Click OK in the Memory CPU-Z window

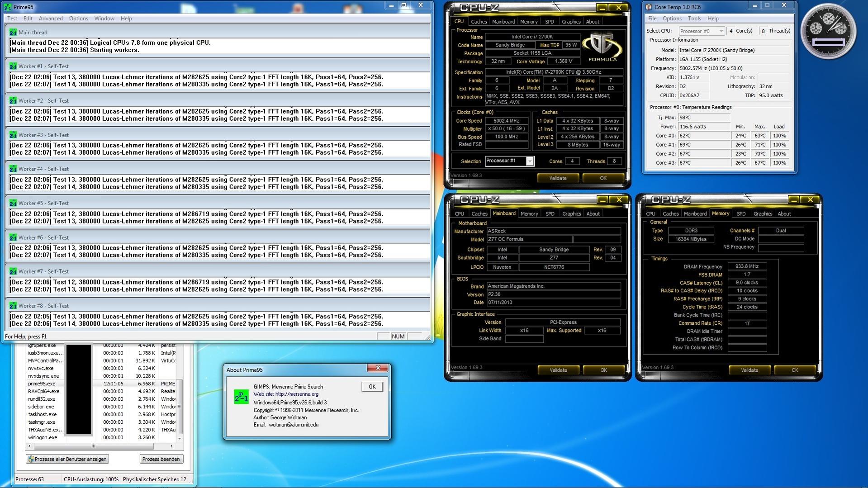[x=795, y=370]
